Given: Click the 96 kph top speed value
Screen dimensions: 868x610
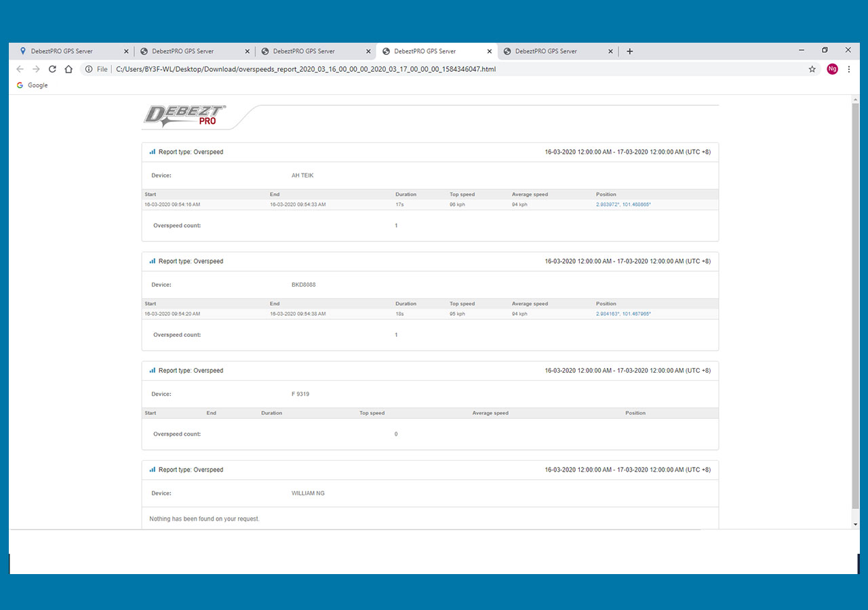Looking at the screenshot, I should point(457,205).
